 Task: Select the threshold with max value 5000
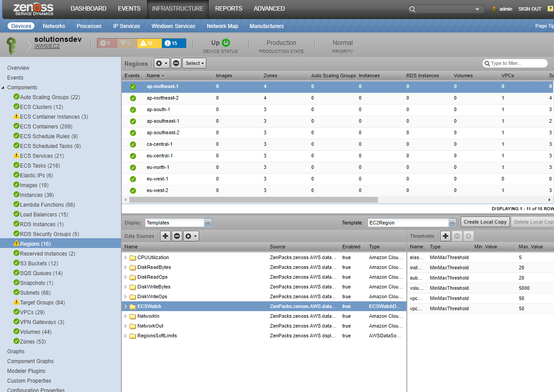tap(481, 288)
